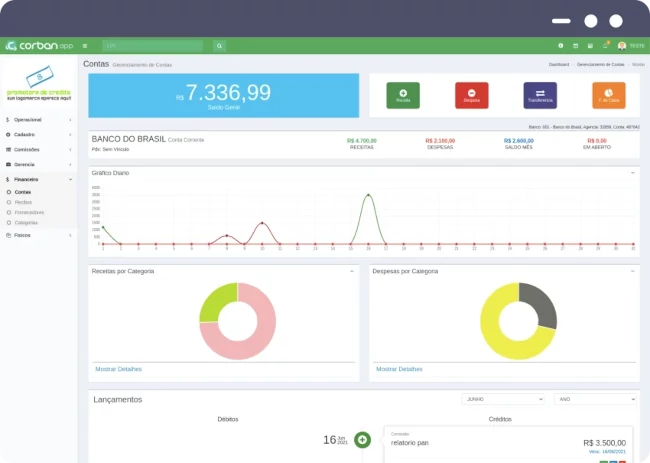This screenshot has width=650, height=463.
Task: Click the green plus icon in Lançamentos
Action: pyautogui.click(x=362, y=439)
